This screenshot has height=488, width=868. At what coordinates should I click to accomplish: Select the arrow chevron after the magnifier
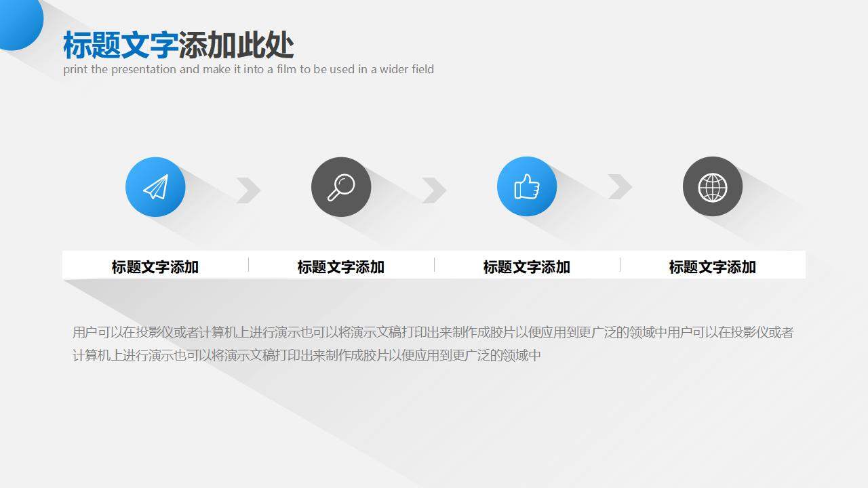(434, 190)
